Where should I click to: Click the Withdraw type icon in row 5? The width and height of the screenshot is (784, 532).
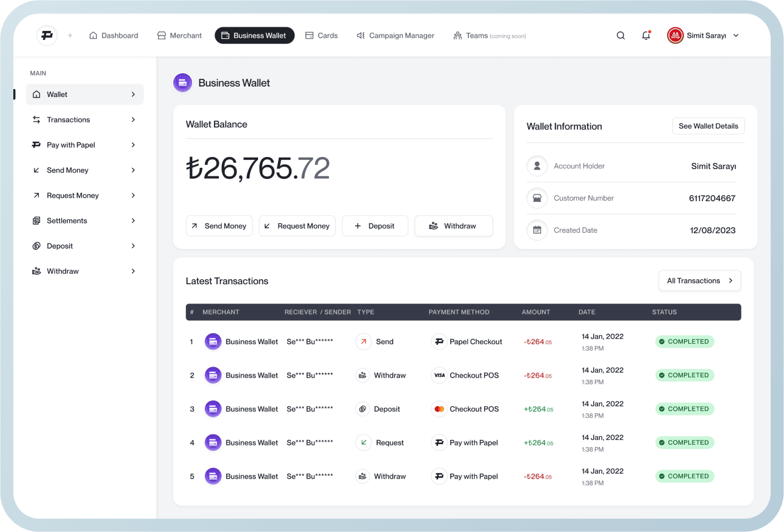pos(363,476)
